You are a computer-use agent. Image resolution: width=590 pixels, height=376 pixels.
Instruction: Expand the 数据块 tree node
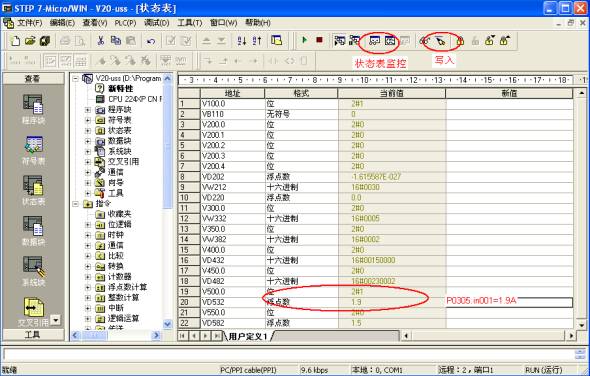click(88, 141)
